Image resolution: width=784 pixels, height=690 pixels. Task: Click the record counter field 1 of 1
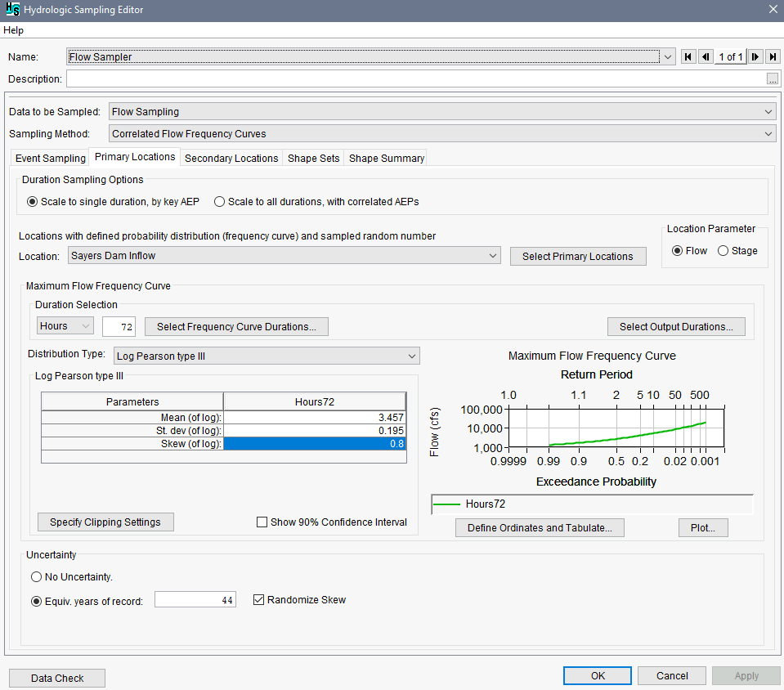pos(731,56)
